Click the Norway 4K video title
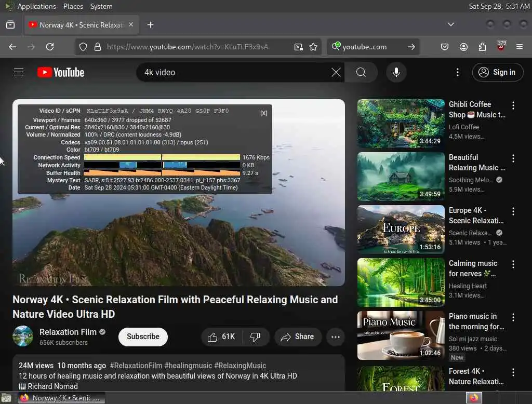Image resolution: width=532 pixels, height=404 pixels. click(175, 307)
